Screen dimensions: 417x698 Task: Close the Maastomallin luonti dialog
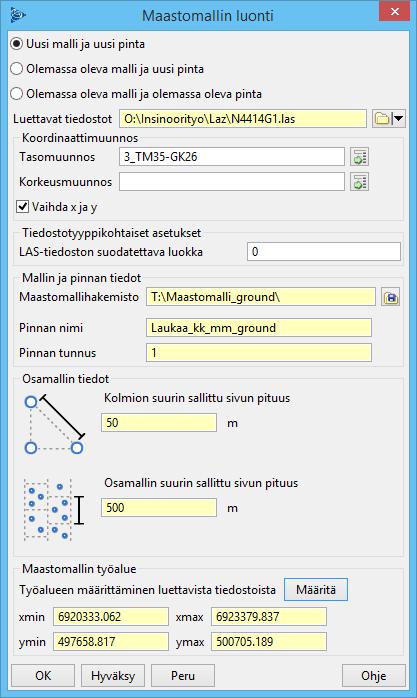click(394, 12)
